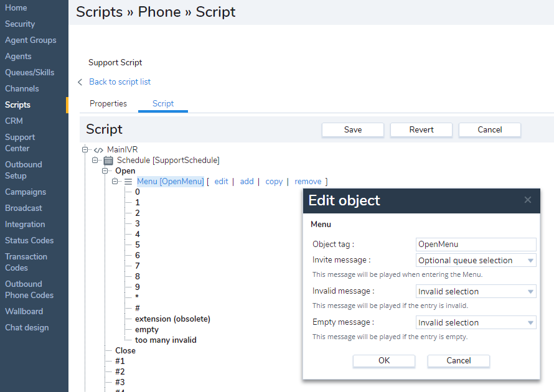Image resolution: width=554 pixels, height=392 pixels.
Task: Open Outbound Setup in the sidebar
Action: point(23,170)
